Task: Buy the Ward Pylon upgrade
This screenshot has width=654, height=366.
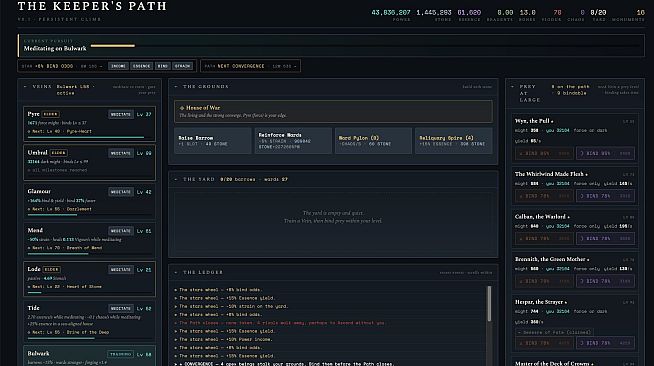Action: 373,141
